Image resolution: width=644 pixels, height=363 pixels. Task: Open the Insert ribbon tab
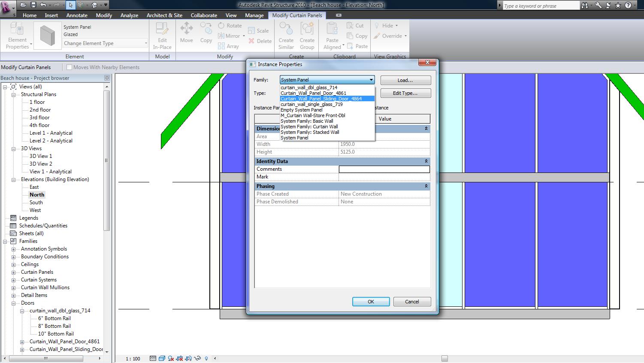51,15
